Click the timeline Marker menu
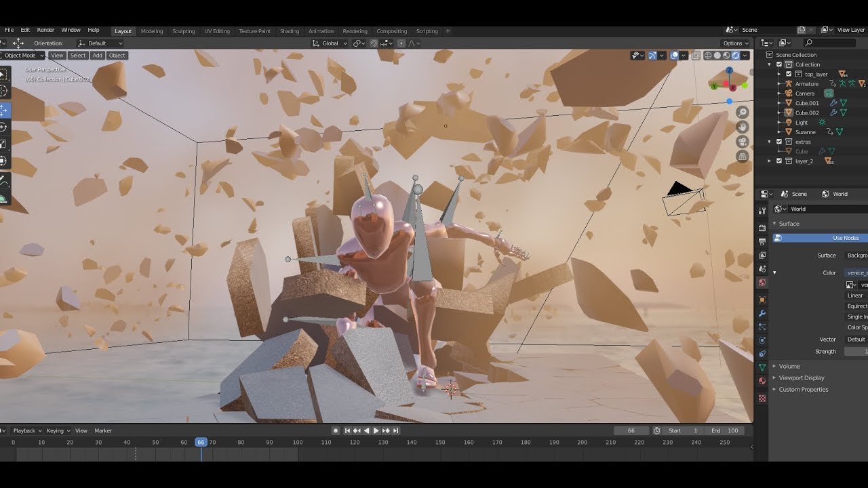868x488 pixels. coord(103,430)
